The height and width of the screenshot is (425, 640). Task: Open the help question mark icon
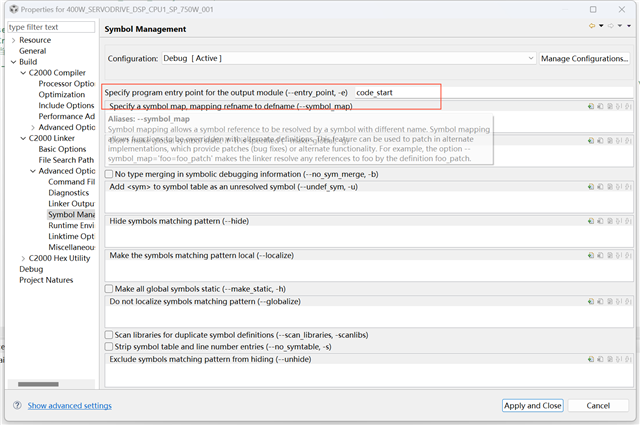(x=17, y=405)
